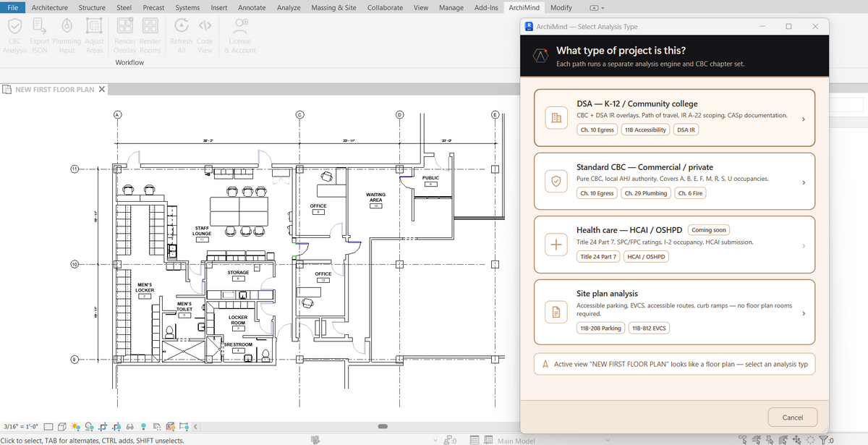The width and height of the screenshot is (868, 445).
Task: Click the 11B-812 EVCS tag
Action: click(649, 328)
